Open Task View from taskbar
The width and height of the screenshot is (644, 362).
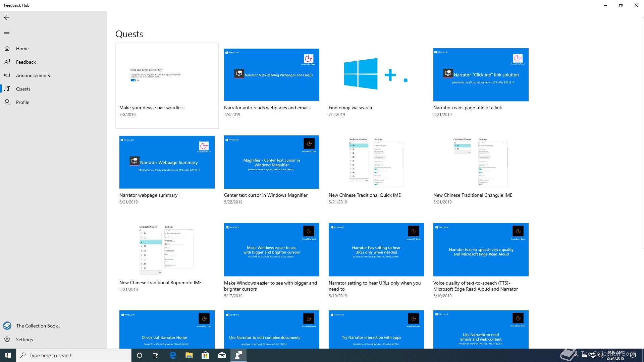tap(156, 355)
